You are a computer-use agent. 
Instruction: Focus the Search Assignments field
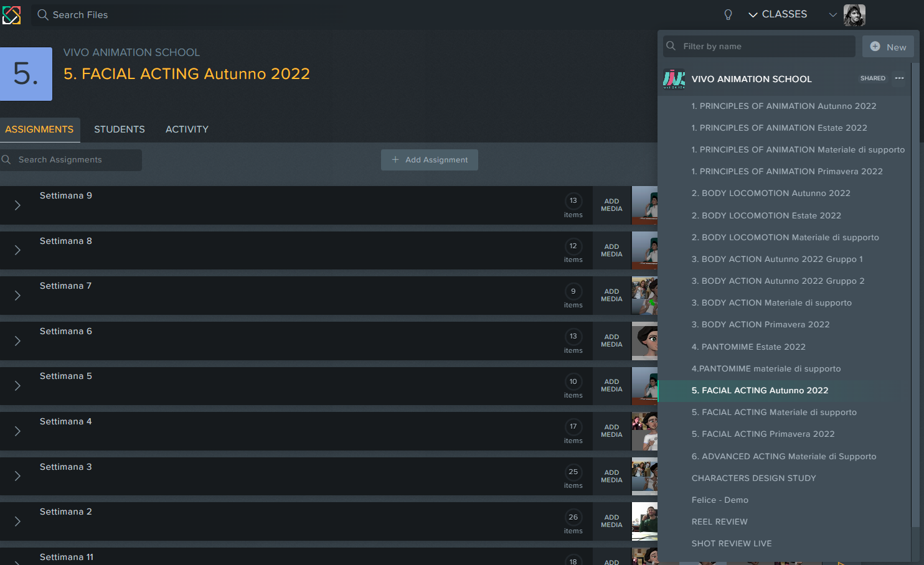pyautogui.click(x=71, y=160)
